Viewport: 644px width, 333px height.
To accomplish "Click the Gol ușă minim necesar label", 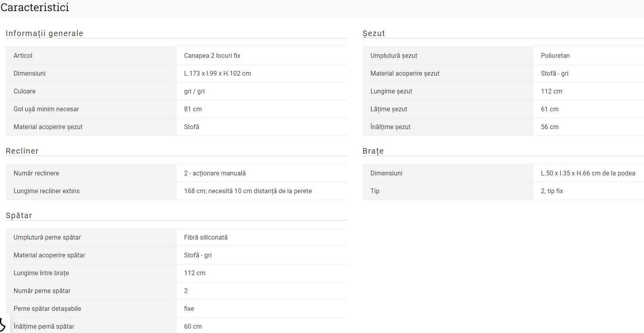I will pos(46,109).
